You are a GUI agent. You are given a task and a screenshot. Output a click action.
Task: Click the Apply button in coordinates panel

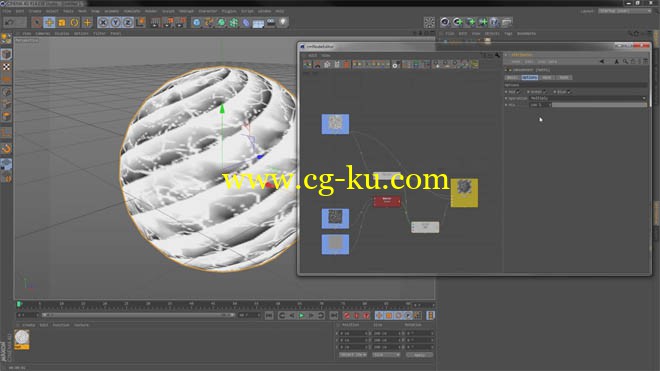420,355
